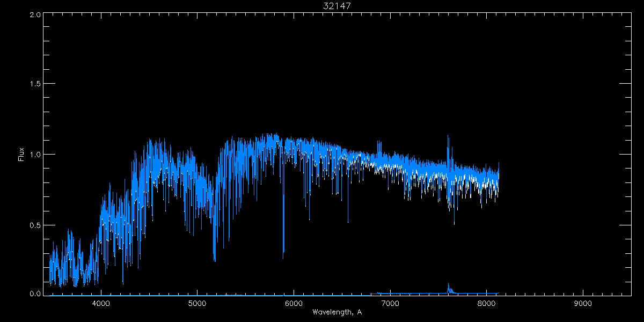Select the 0.5 flux tick label

35,225
